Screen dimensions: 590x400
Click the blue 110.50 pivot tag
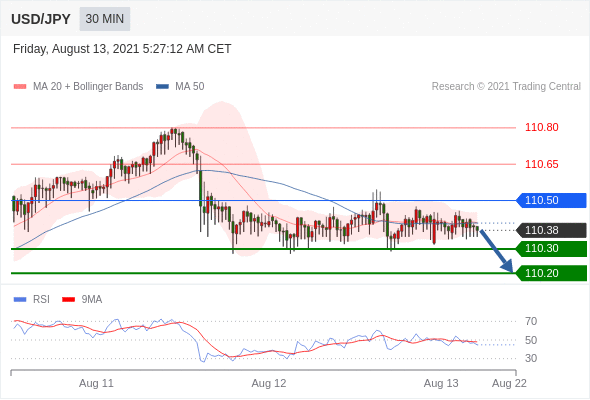551,200
